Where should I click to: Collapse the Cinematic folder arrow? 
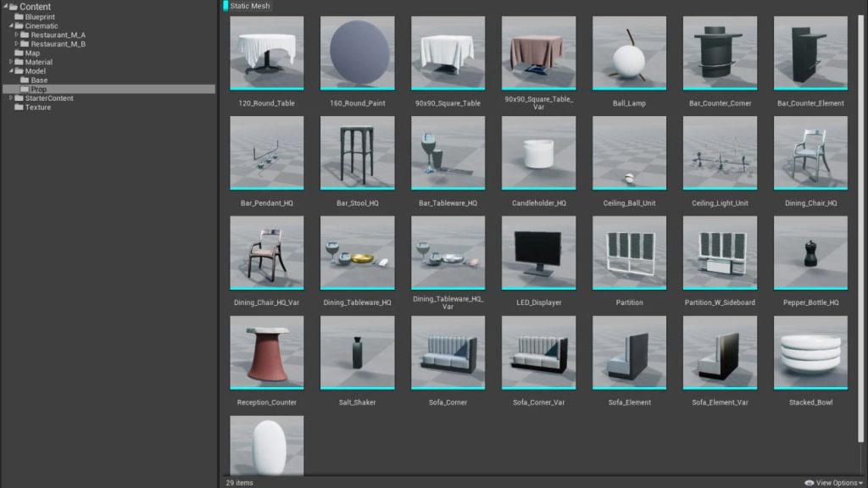pos(11,25)
